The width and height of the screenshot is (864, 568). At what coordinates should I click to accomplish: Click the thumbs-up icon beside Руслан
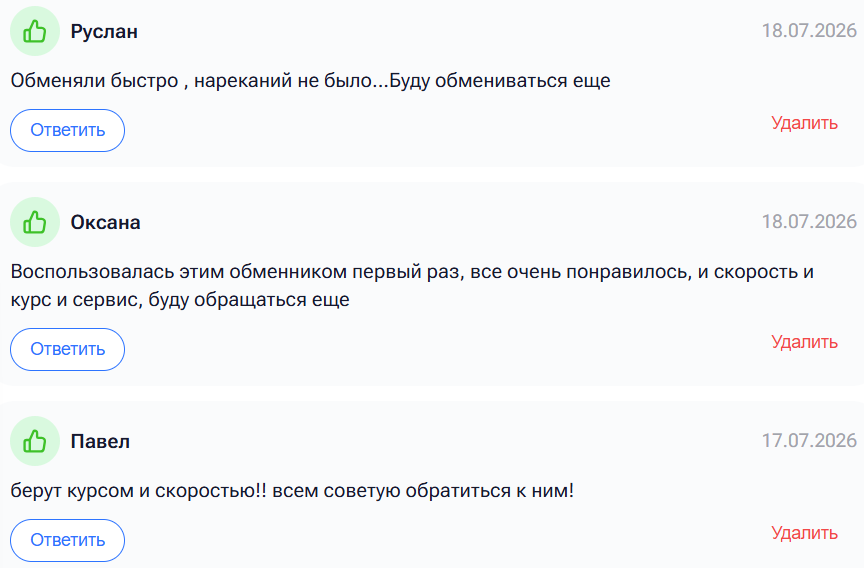(x=35, y=31)
